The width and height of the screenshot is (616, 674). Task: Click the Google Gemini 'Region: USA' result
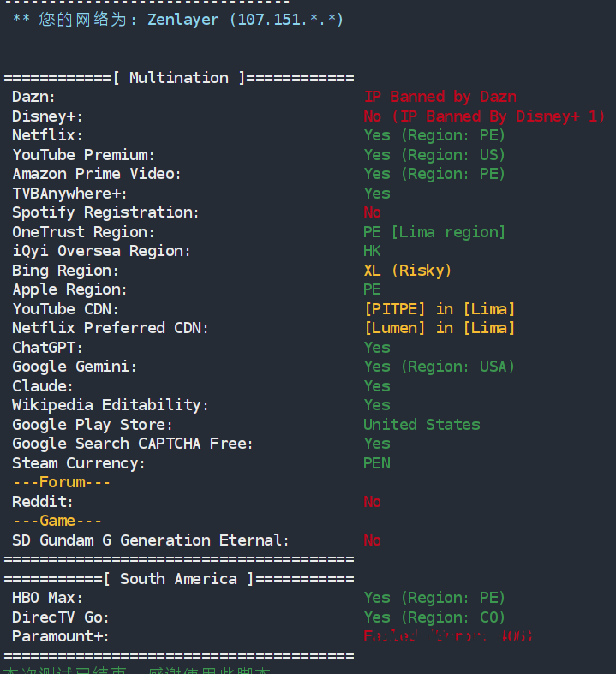[x=439, y=367]
